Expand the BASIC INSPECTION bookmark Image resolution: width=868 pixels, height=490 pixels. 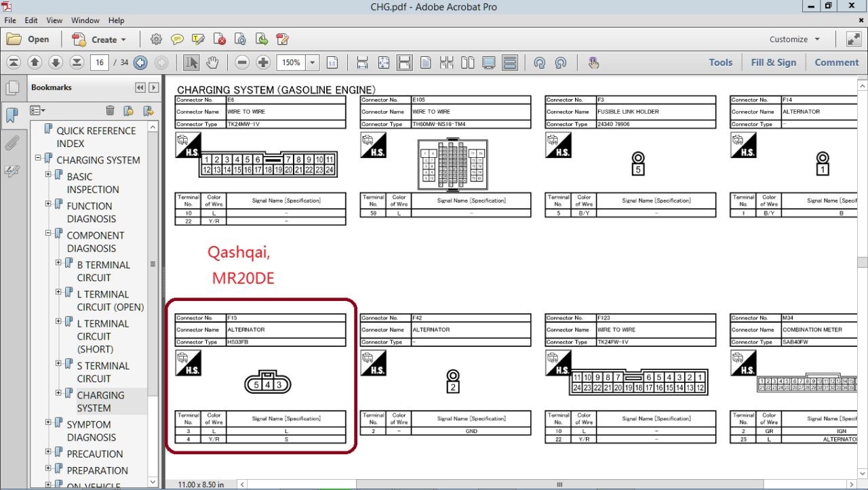pos(48,175)
